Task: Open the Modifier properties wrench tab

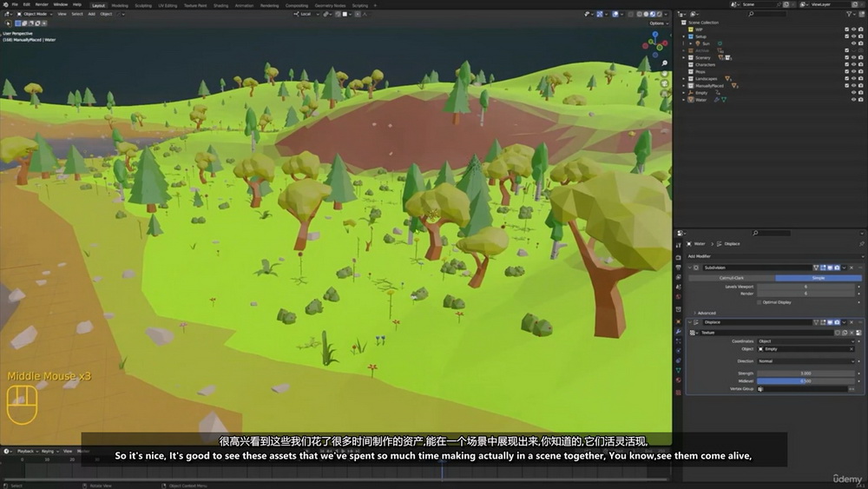Action: [x=678, y=332]
